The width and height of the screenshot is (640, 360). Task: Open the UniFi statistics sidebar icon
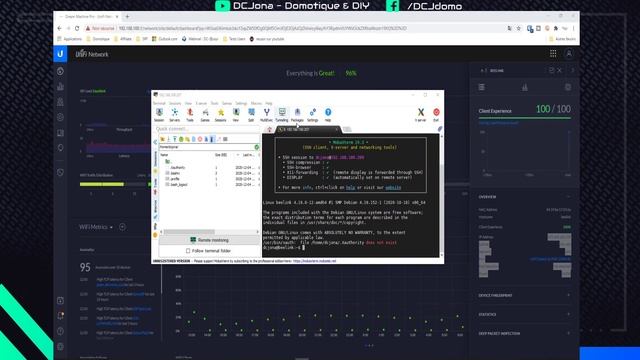[60, 87]
